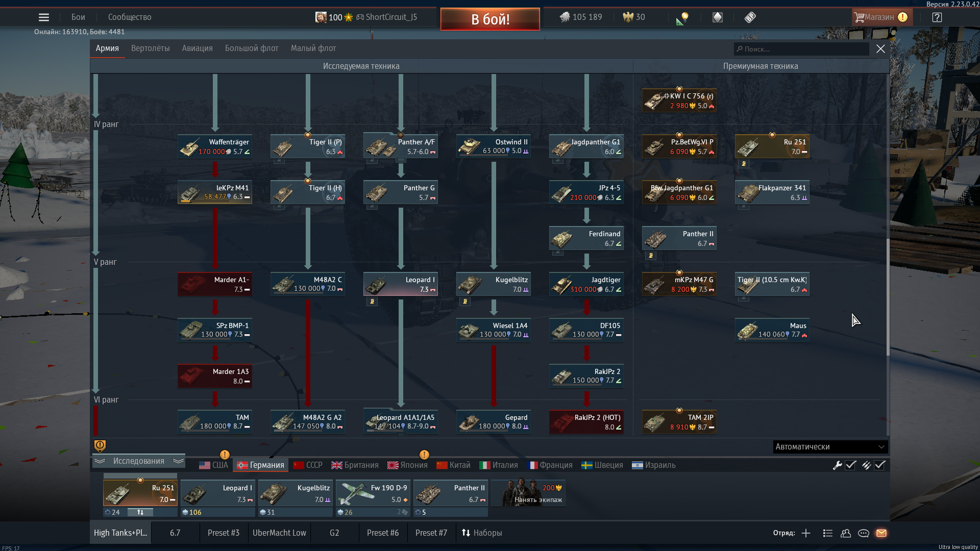The image size is (980, 551).
Task: Select the Германия nation tab
Action: pyautogui.click(x=260, y=465)
